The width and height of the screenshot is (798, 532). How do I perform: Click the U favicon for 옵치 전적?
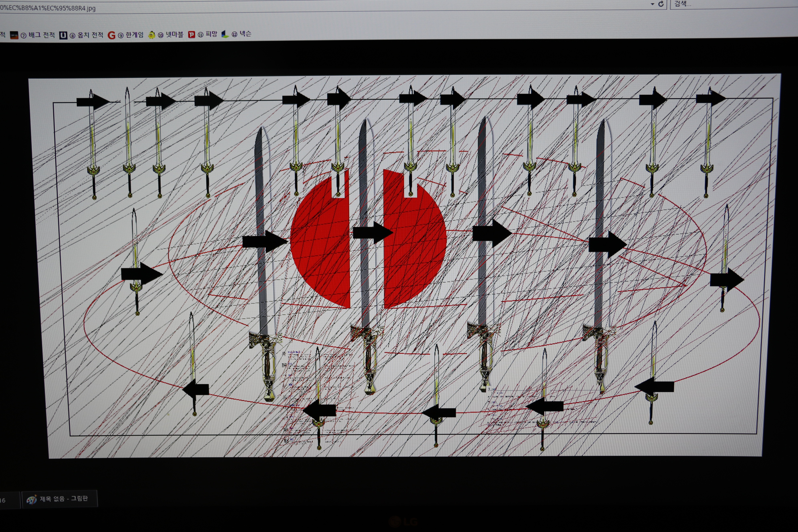(x=63, y=35)
